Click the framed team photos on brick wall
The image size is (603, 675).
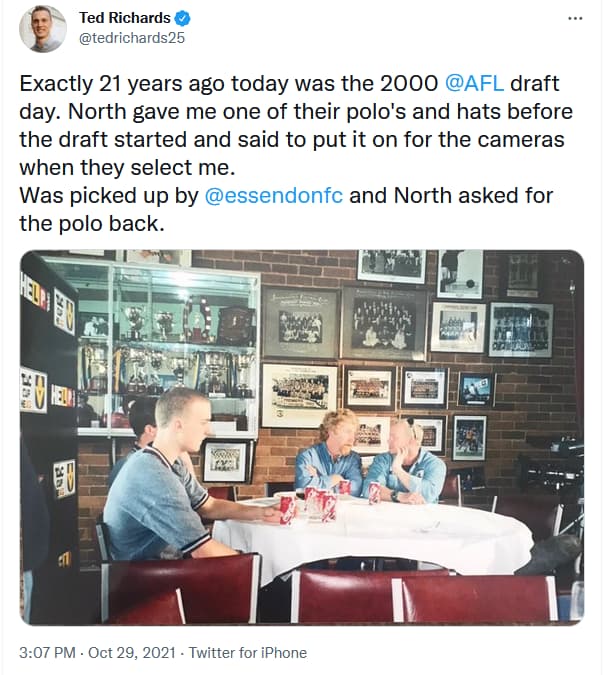coord(405,353)
